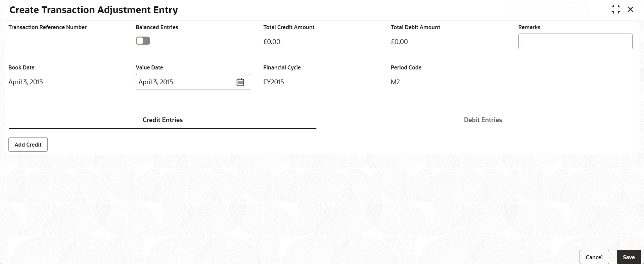Click the Period Code value M2

395,82
